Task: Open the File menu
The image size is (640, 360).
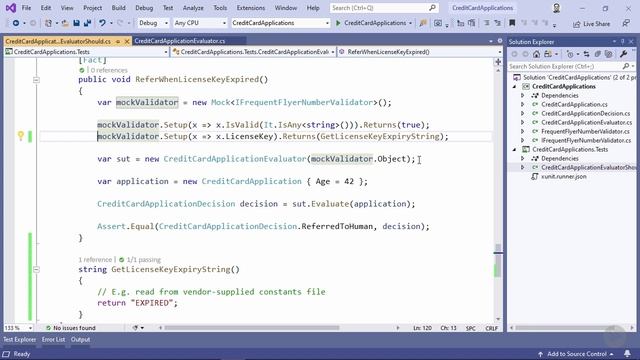Action: tap(26, 8)
